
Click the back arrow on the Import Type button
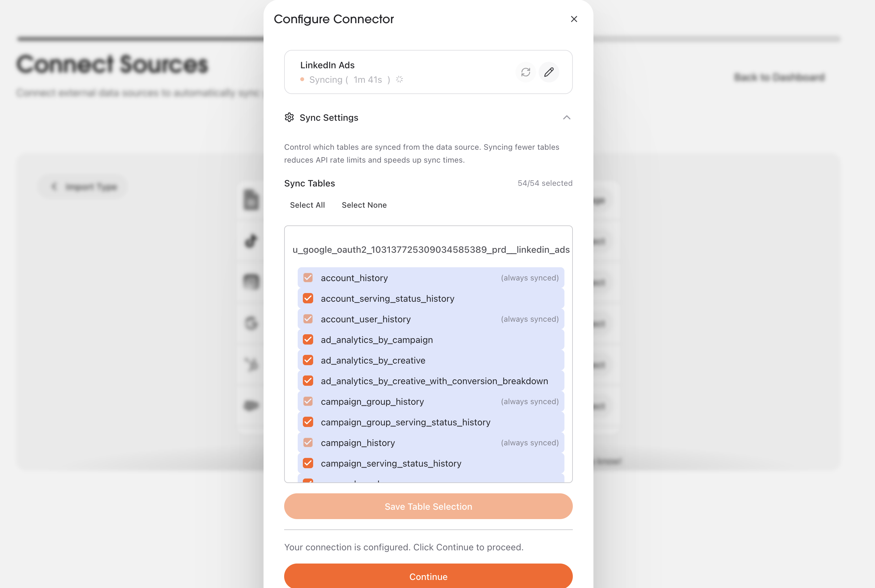[54, 186]
